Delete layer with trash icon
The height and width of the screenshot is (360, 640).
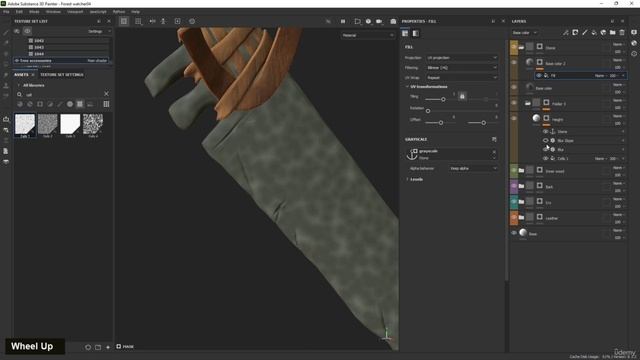[x=622, y=32]
